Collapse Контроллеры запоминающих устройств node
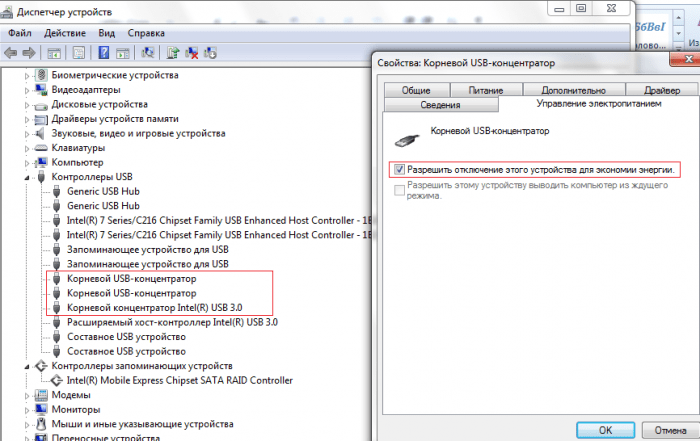The image size is (700, 441). (x=27, y=366)
